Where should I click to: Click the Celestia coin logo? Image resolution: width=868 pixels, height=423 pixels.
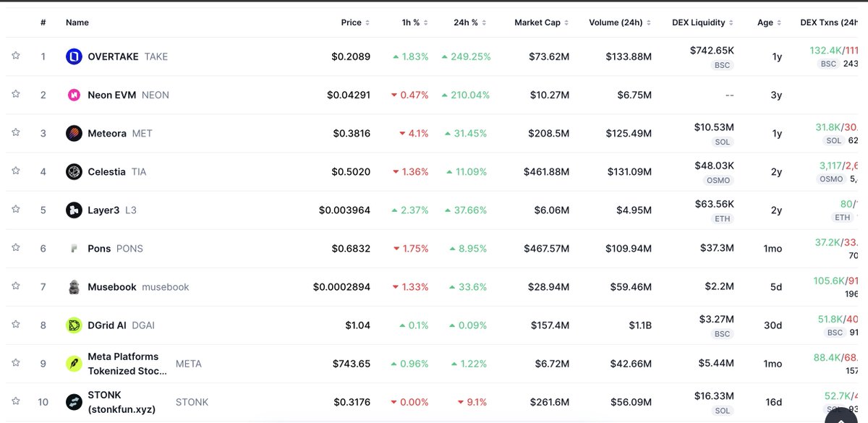coord(74,171)
